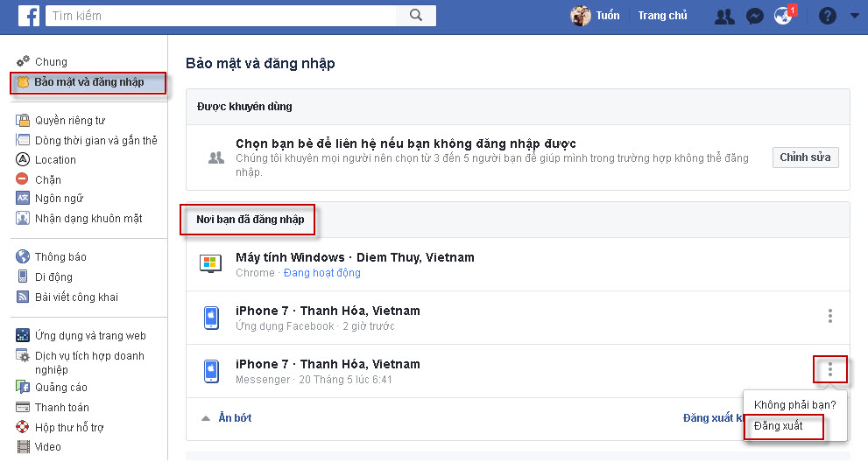Click the language icon beside Ngôn ngữ
The image size is (868, 462).
pyautogui.click(x=23, y=198)
